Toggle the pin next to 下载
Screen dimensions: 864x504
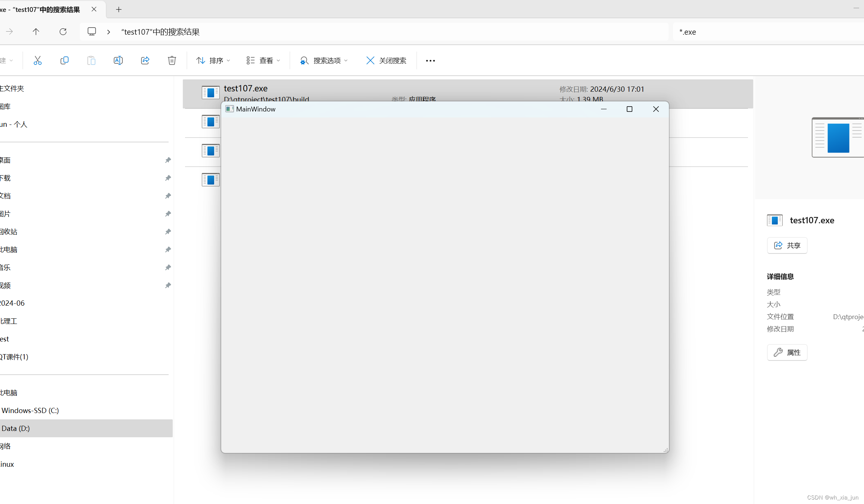click(x=168, y=178)
